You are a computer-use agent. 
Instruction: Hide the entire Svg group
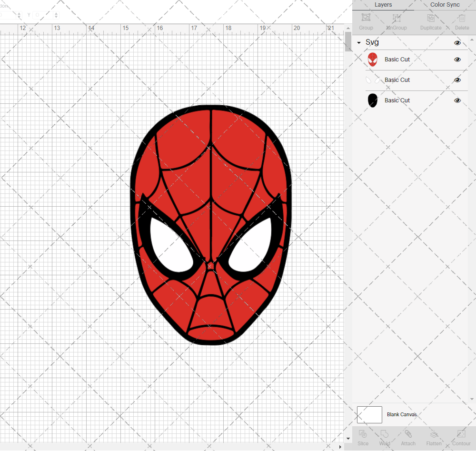pyautogui.click(x=457, y=43)
